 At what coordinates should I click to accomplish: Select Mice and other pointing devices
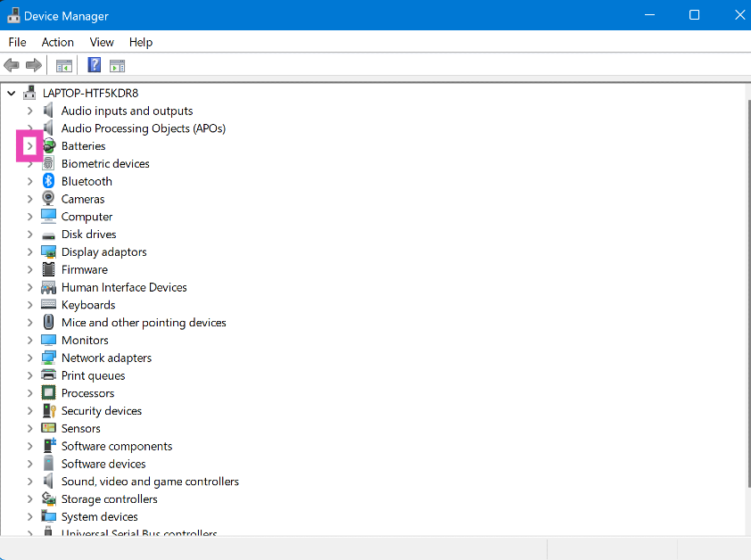(144, 323)
